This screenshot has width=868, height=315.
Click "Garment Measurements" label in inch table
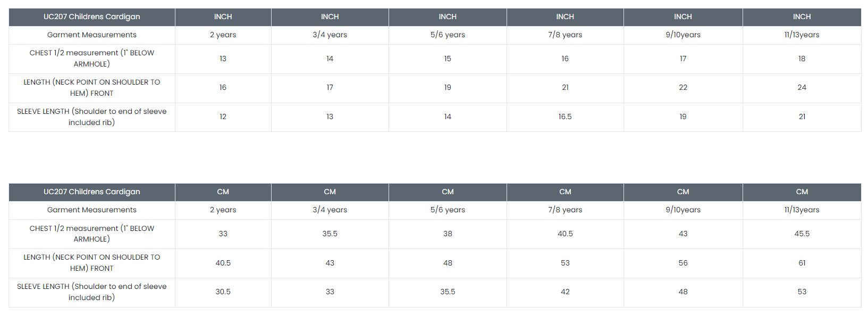(91, 35)
